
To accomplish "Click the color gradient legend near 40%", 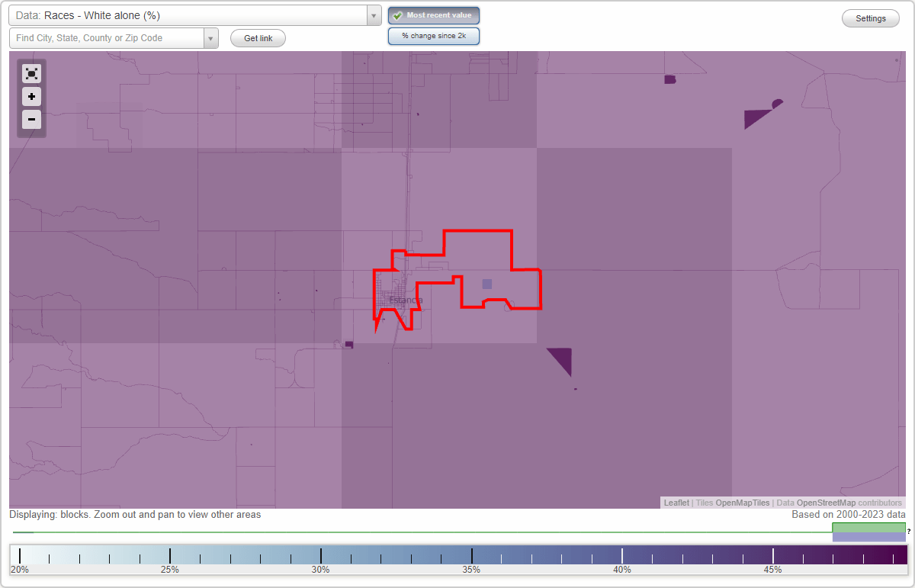I will click(622, 555).
